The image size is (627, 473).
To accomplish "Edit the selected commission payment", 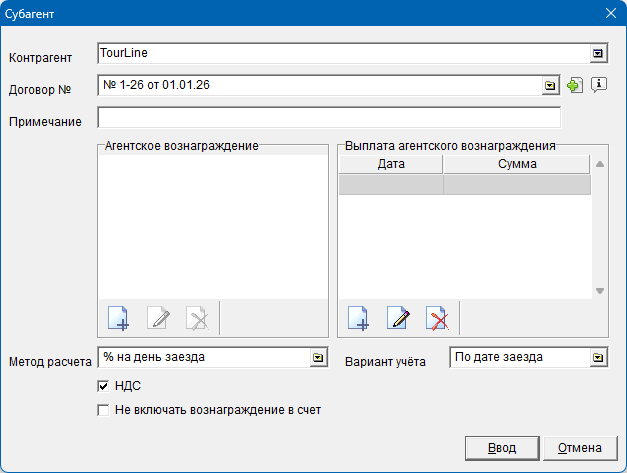I will click(x=398, y=319).
